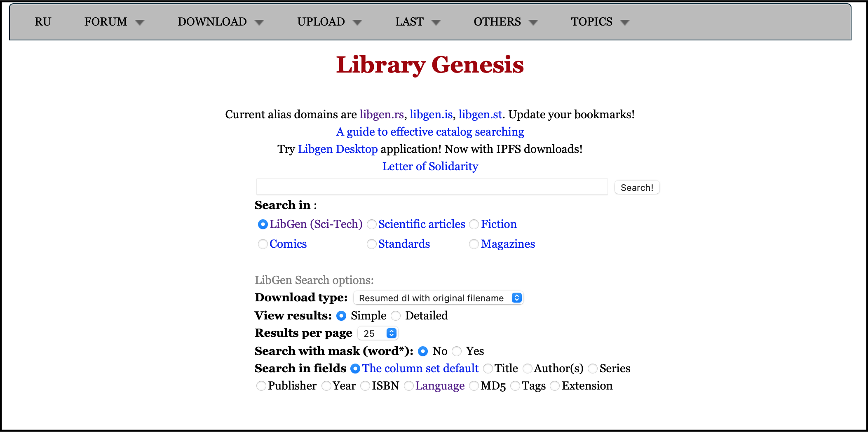Search in the Year field only
Screen dimensions: 868x432
point(326,386)
